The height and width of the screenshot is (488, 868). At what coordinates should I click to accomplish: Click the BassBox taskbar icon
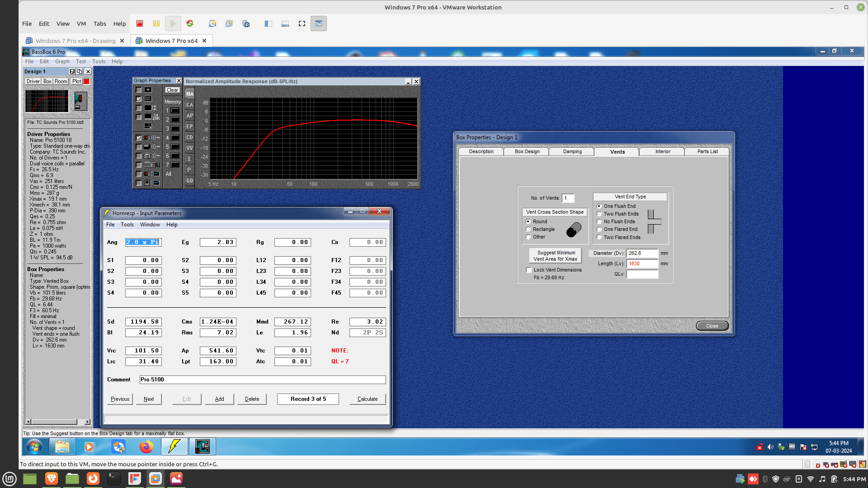(x=202, y=447)
